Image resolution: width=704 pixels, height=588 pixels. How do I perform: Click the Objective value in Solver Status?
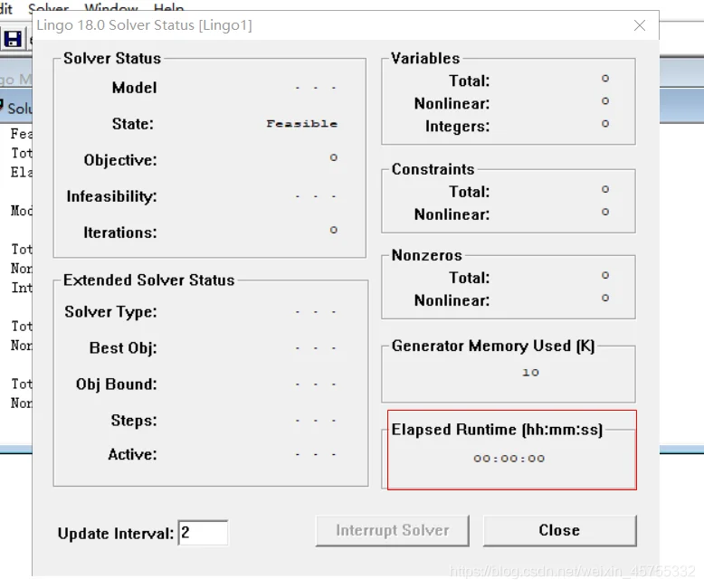(x=333, y=157)
